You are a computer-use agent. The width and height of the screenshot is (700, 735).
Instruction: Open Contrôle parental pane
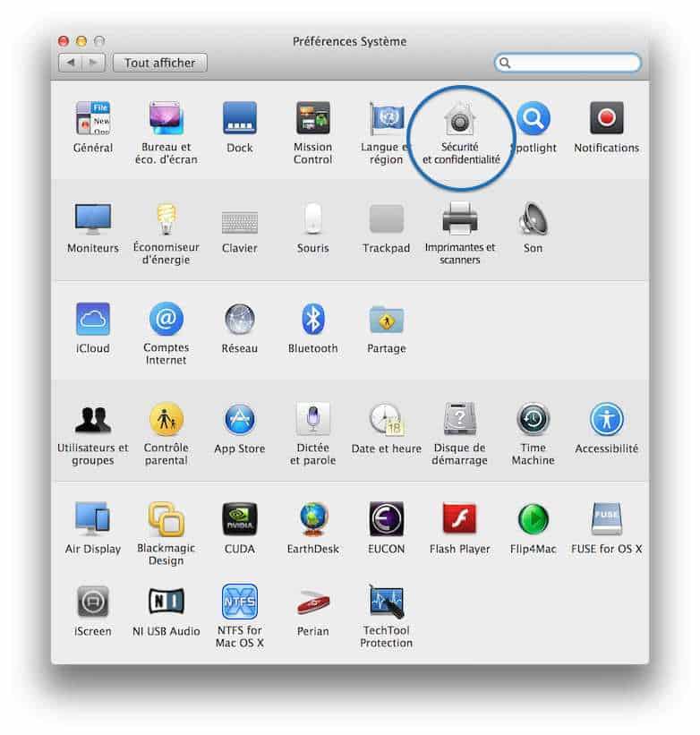point(166,419)
